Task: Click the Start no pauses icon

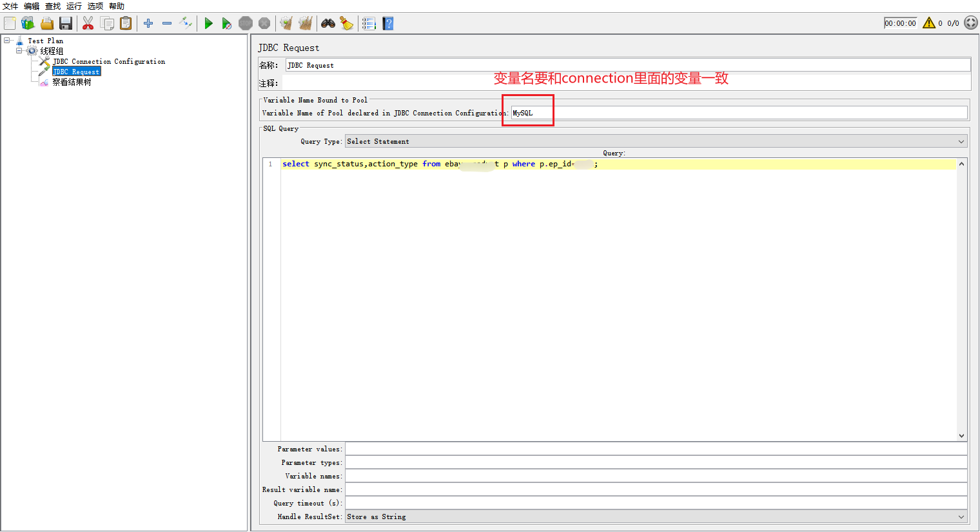Action: tap(227, 23)
